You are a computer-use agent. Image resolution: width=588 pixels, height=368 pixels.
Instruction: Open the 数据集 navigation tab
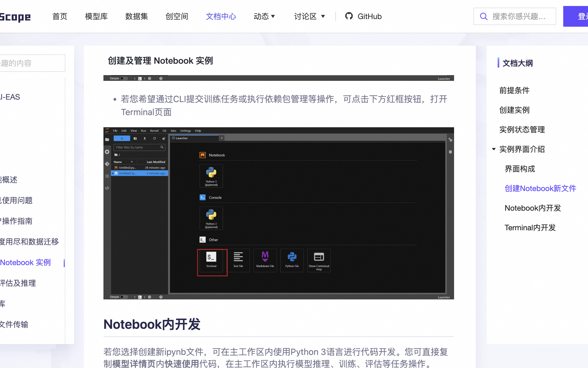(136, 16)
